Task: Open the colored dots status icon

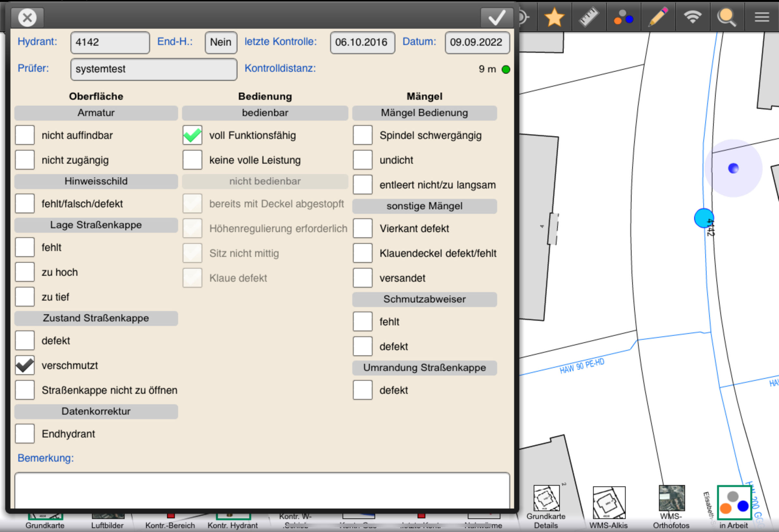Action: 623,17
